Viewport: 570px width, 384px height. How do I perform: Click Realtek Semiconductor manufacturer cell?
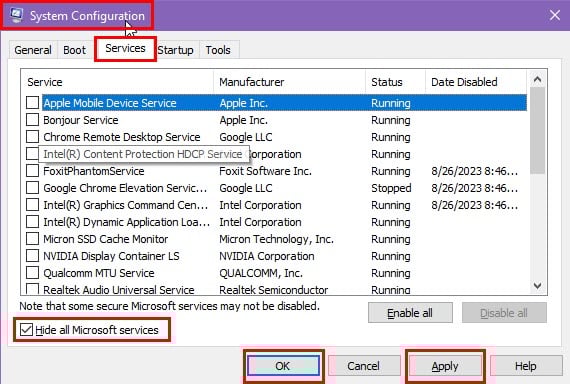274,290
